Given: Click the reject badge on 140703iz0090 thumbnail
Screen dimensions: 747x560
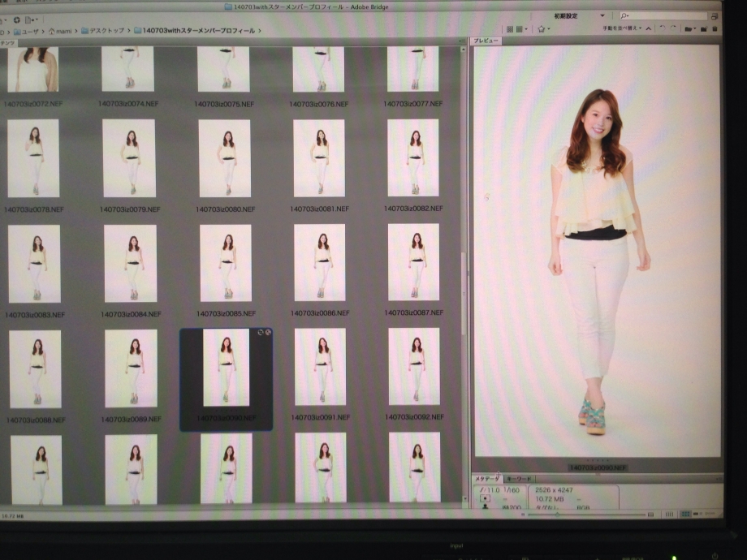Looking at the screenshot, I should pyautogui.click(x=268, y=333).
